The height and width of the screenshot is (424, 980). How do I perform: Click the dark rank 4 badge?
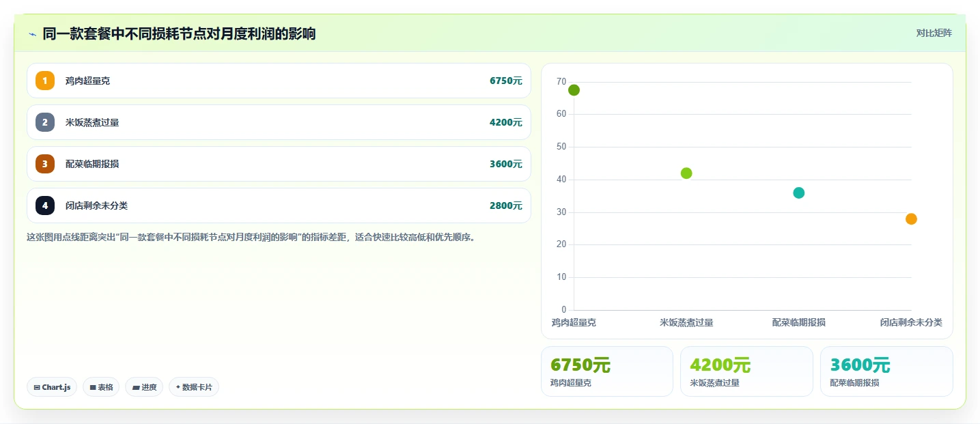coord(45,206)
